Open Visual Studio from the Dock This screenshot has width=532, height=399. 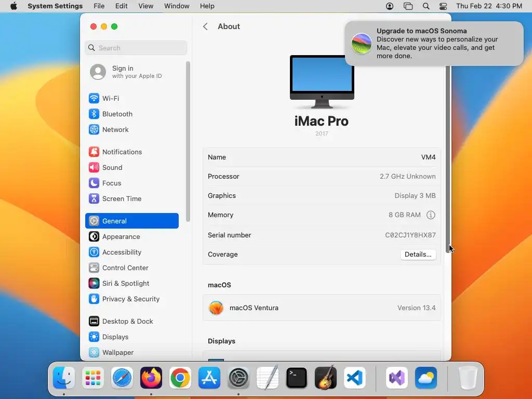[x=397, y=378]
